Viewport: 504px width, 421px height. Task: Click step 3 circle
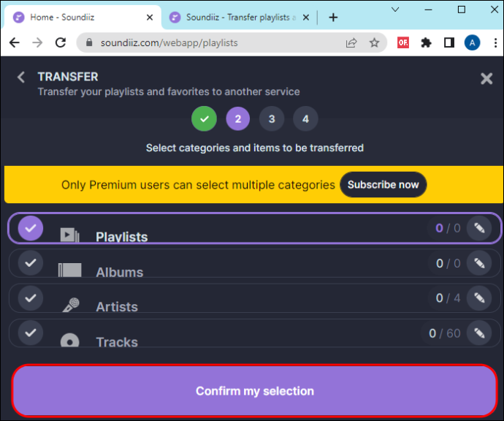click(272, 118)
